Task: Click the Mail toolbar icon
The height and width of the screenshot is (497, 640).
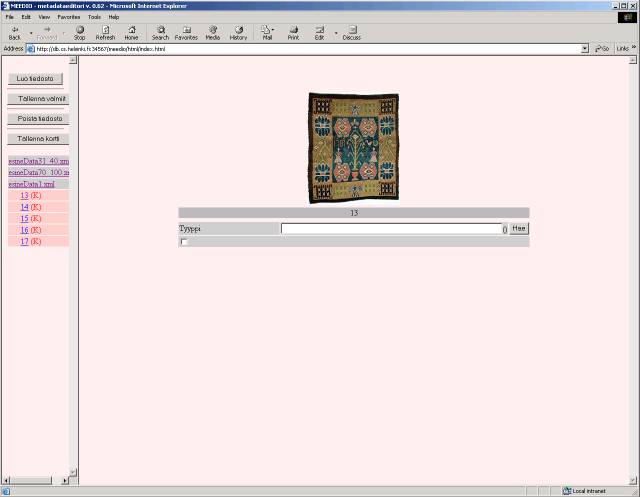Action: coord(266,33)
